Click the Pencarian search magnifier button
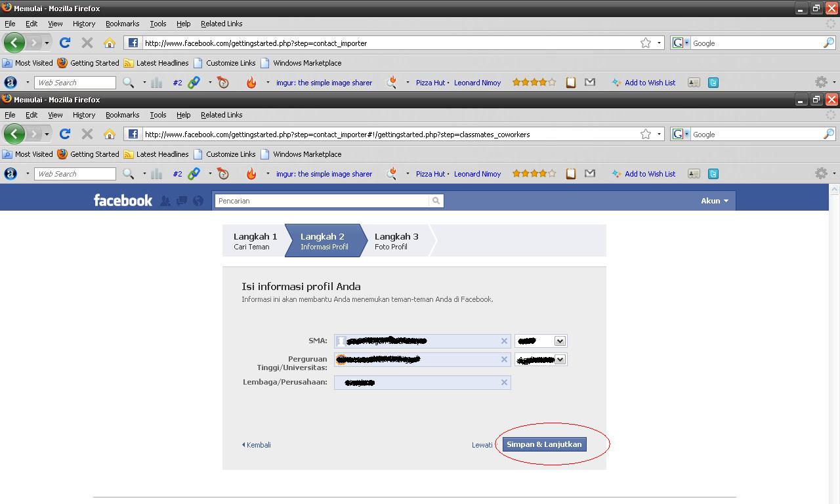Image resolution: width=840 pixels, height=504 pixels. coord(436,201)
